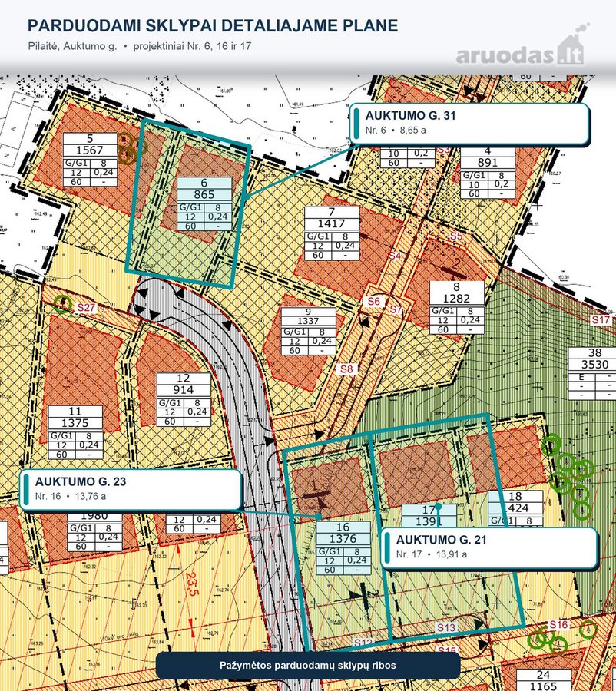Click the red S27 servitude marker
This screenshot has width=616, height=691.
coord(86,307)
